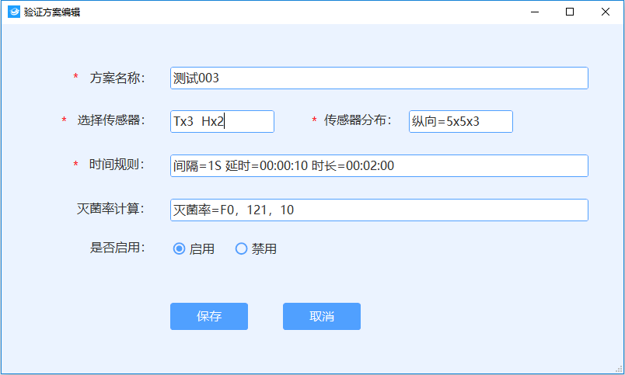625x375 pixels.
Task: Click the 时间规则 label
Action: coord(116,164)
